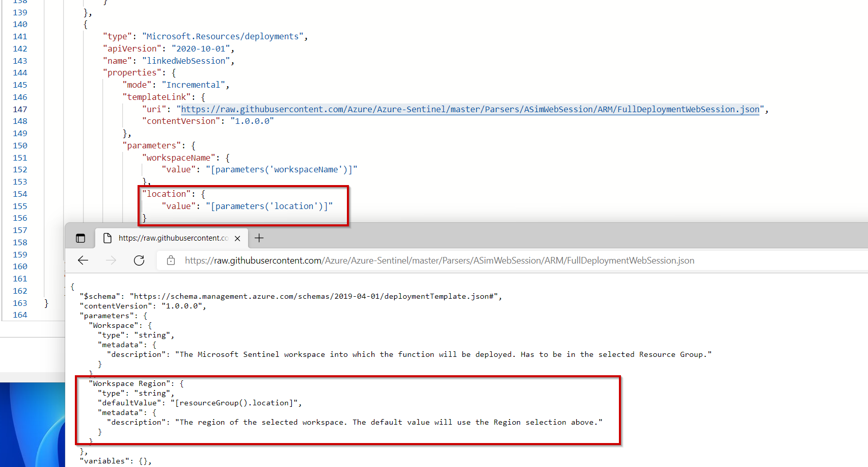Refresh the FullDeploymentWebSession.json page
The image size is (868, 467).
(139, 261)
